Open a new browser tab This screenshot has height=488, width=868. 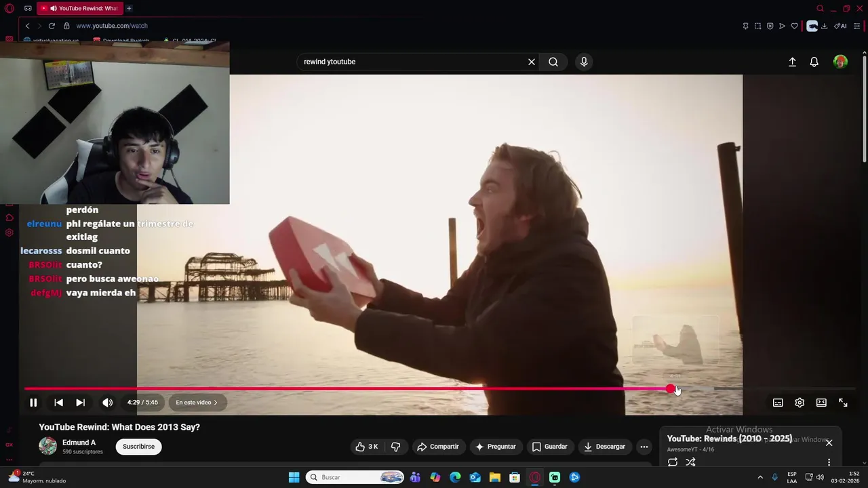click(x=129, y=8)
